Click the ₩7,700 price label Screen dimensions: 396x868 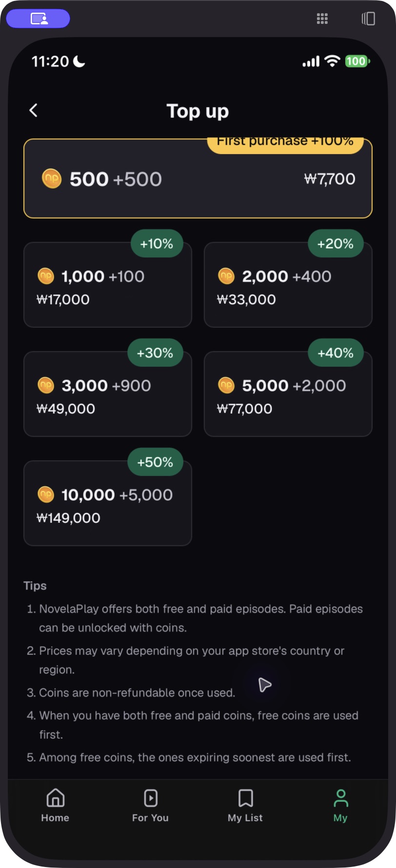click(330, 179)
